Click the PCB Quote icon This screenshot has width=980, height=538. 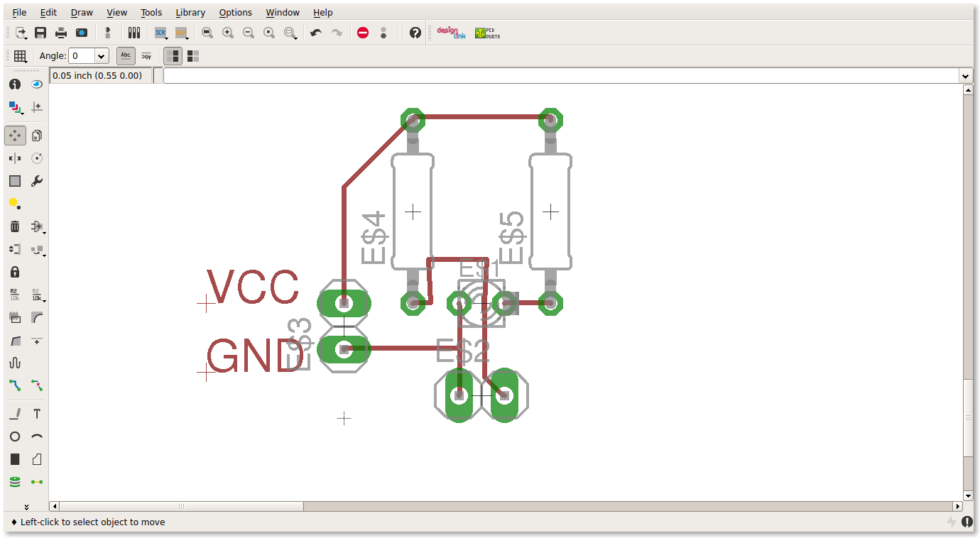[x=487, y=33]
